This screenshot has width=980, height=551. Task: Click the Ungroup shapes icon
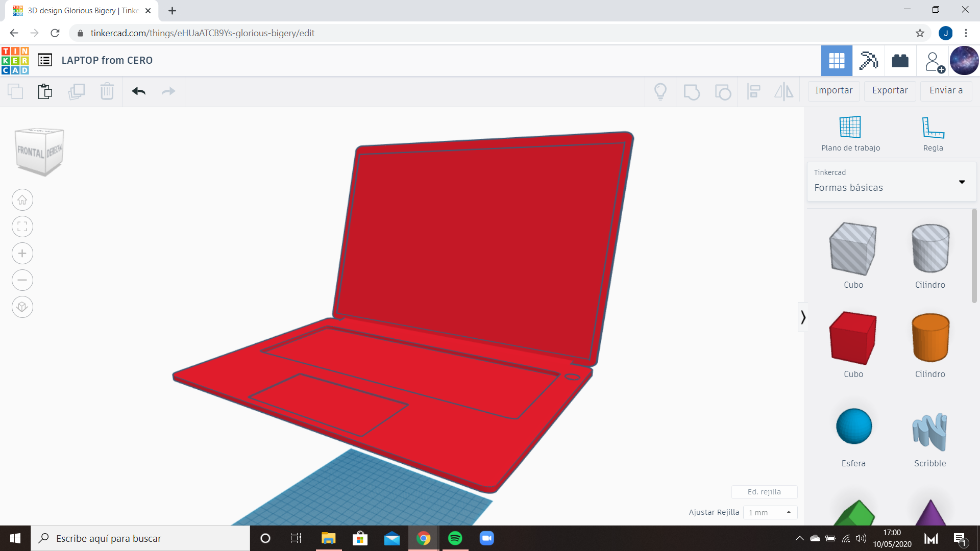tap(723, 92)
